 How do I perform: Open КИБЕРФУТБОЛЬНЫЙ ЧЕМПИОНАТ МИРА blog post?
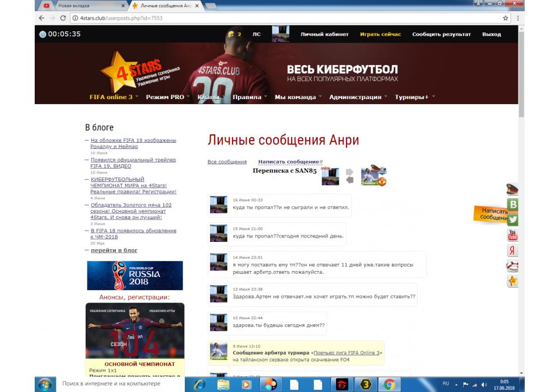(x=133, y=185)
